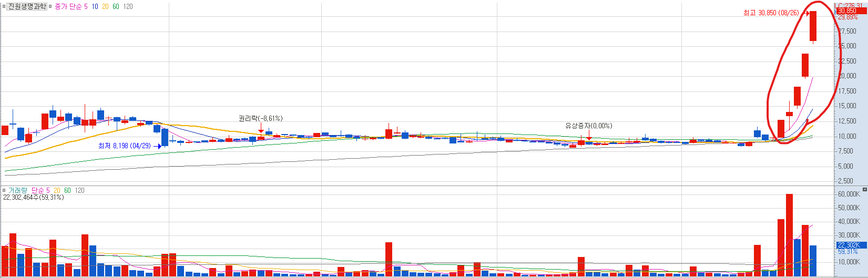The height and width of the screenshot is (278, 868).
Task: Click the small icon at volume pane corner
Action: pos(865,189)
